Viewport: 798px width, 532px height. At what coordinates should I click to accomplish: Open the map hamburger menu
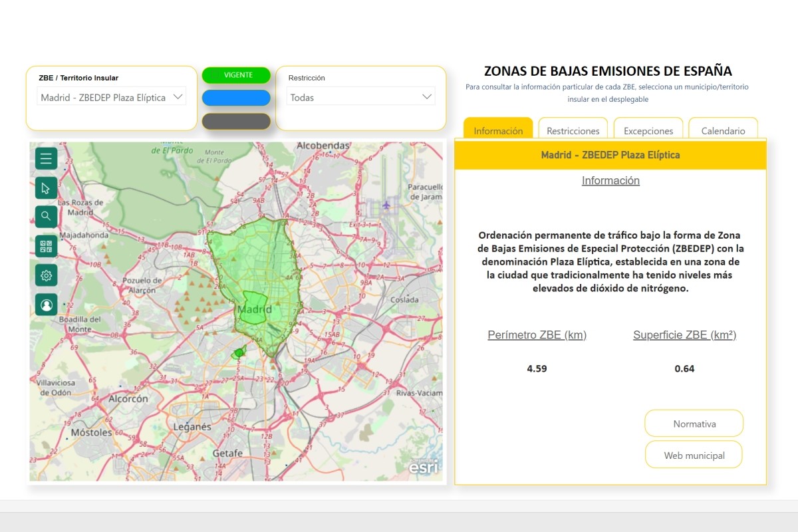pyautogui.click(x=46, y=158)
